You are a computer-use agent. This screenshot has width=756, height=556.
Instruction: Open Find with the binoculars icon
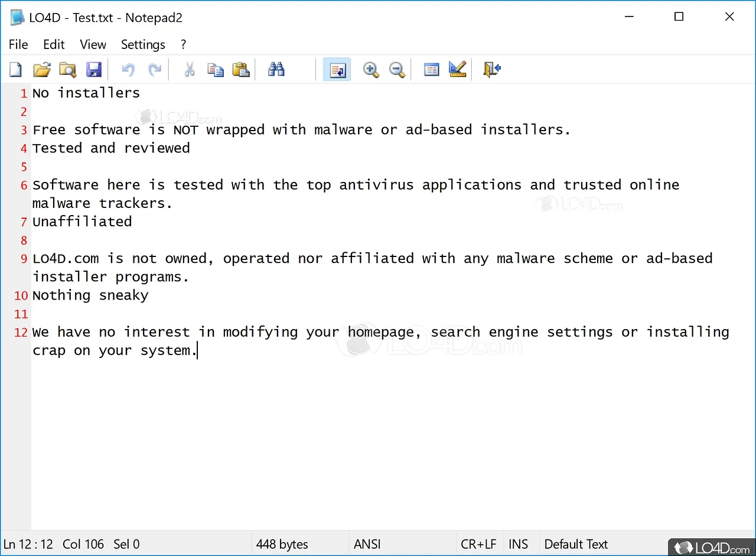pos(276,70)
